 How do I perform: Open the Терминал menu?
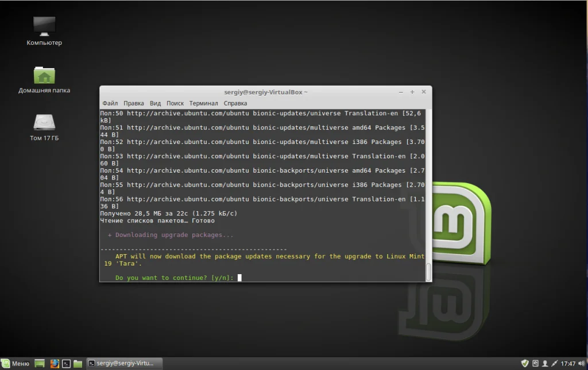pyautogui.click(x=203, y=103)
